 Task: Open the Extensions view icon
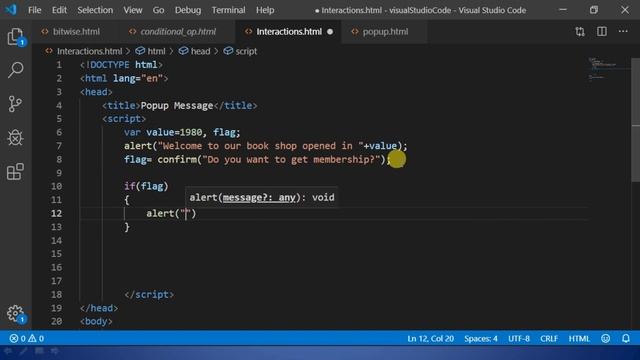point(16,171)
